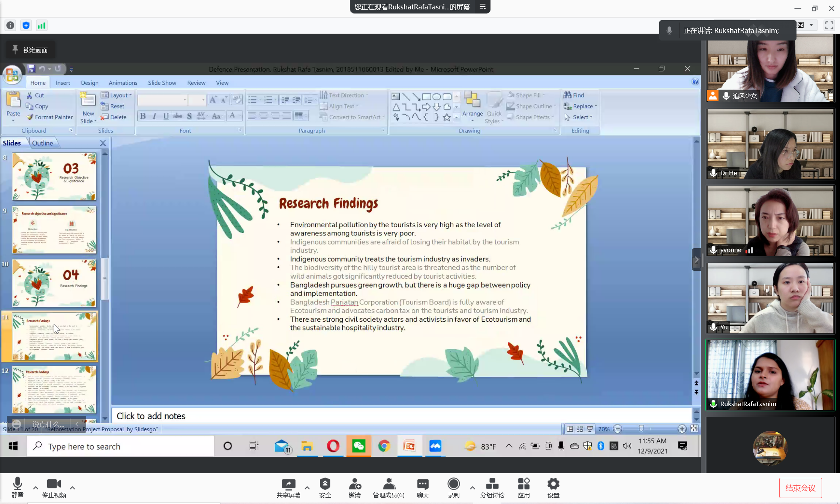Open the chat icon in Zoom toolbar
This screenshot has width=840, height=504.
click(x=423, y=484)
